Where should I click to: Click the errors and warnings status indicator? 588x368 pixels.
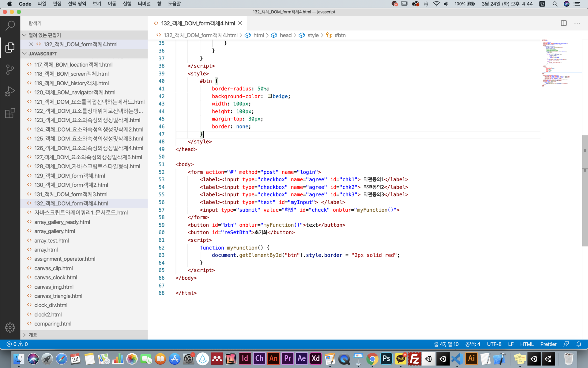pos(17,344)
